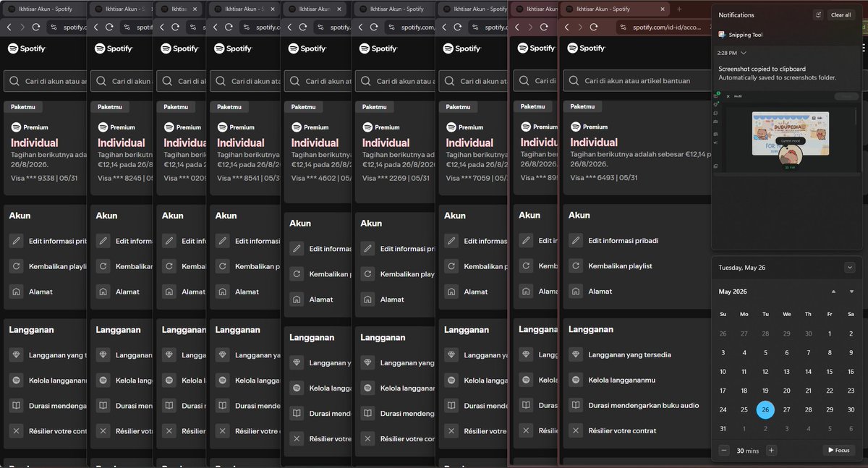Open Edit informasi pribadi in Visa 6493 window
The width and height of the screenshot is (868, 468).
pos(623,241)
